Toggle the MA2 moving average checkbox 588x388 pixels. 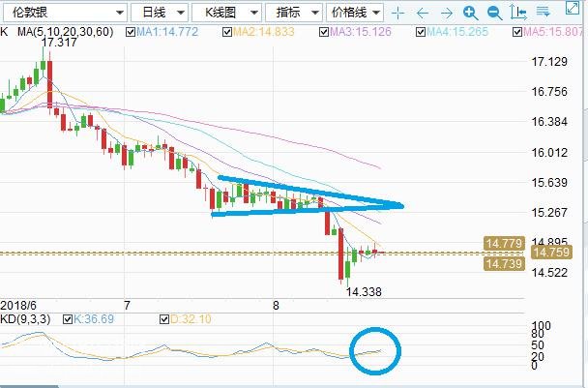click(x=227, y=32)
